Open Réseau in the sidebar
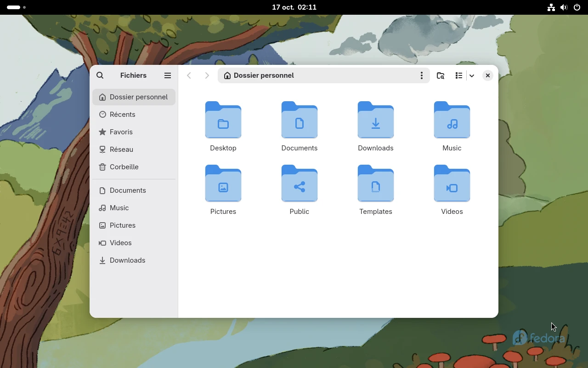This screenshot has height=368, width=588. (x=134, y=149)
